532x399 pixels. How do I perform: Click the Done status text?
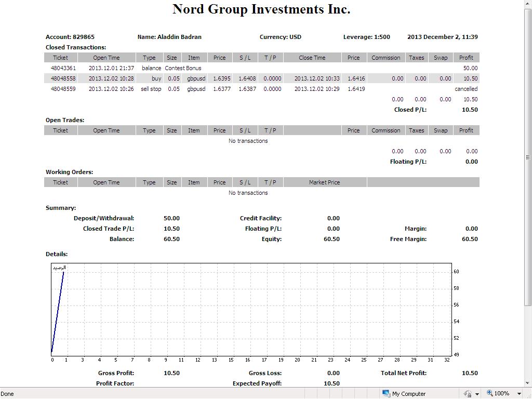pos(7,394)
